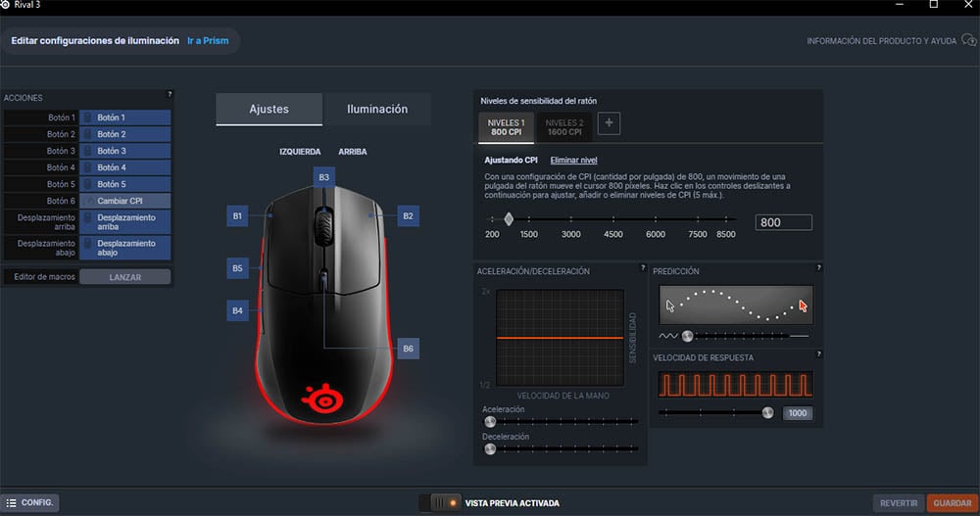Viewport: 980px width, 516px height.
Task: Open Botón 1 action assignment
Action: [x=125, y=117]
